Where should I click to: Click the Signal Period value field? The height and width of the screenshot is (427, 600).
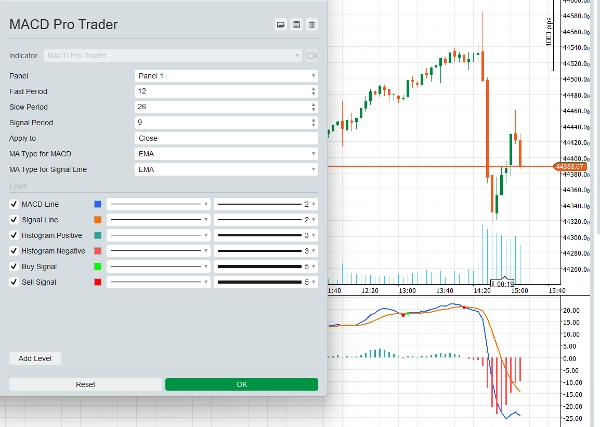tap(226, 123)
